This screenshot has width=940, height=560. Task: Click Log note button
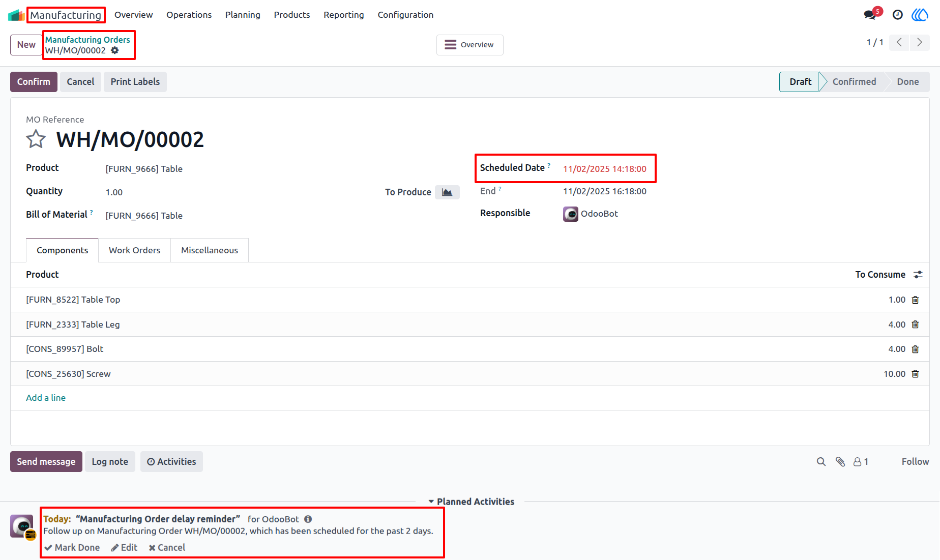pos(110,462)
